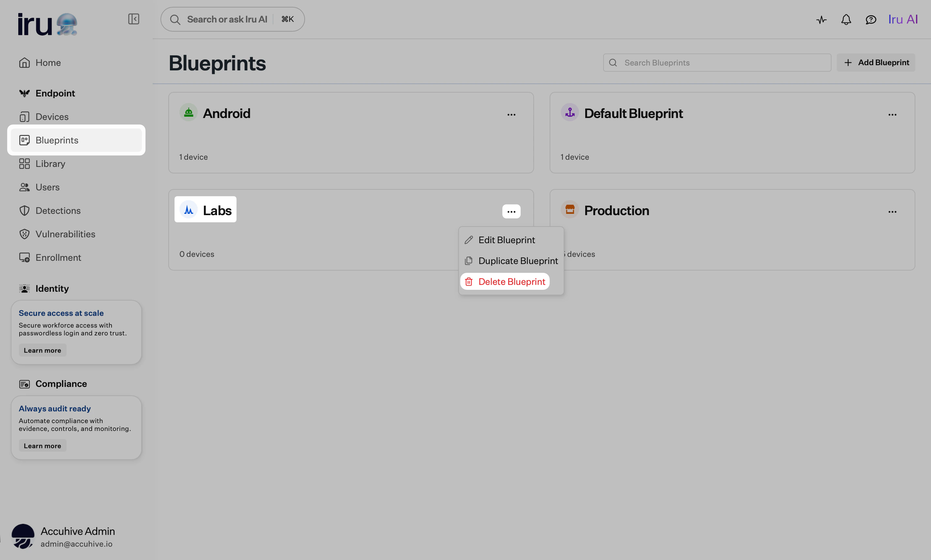Focus the Search Blueprints field
The image size is (931, 560).
(x=717, y=63)
